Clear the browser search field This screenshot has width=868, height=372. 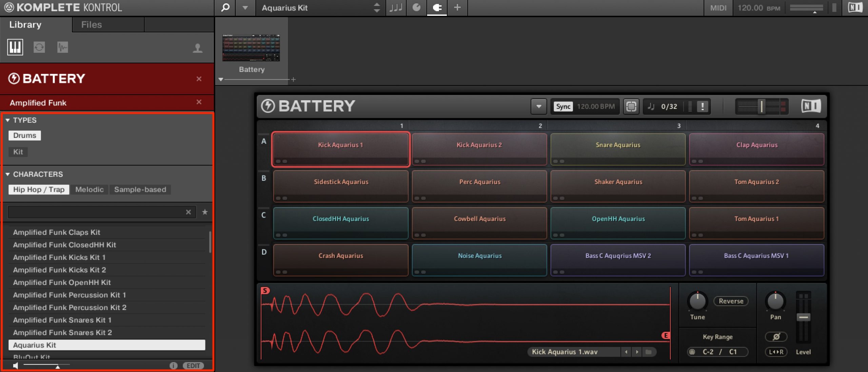pos(189,212)
